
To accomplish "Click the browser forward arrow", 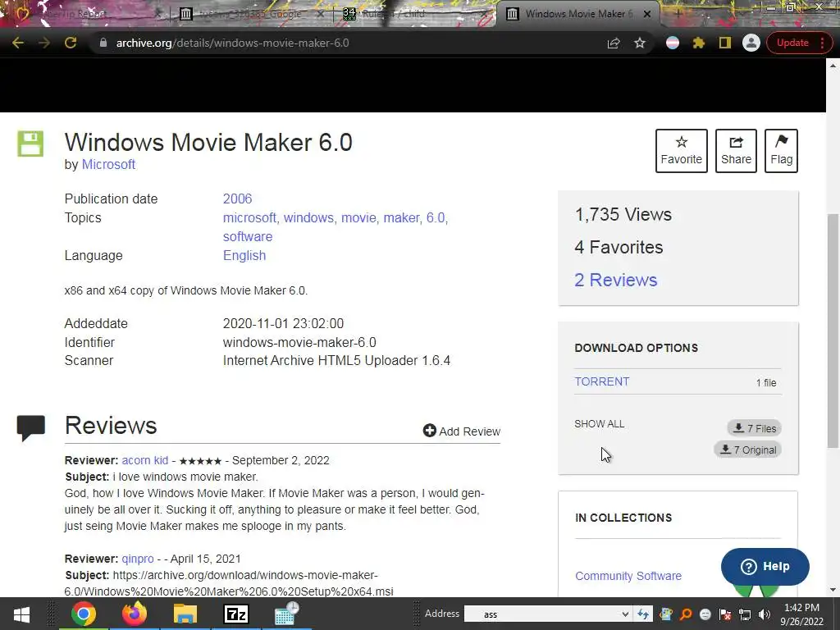I will (44, 43).
